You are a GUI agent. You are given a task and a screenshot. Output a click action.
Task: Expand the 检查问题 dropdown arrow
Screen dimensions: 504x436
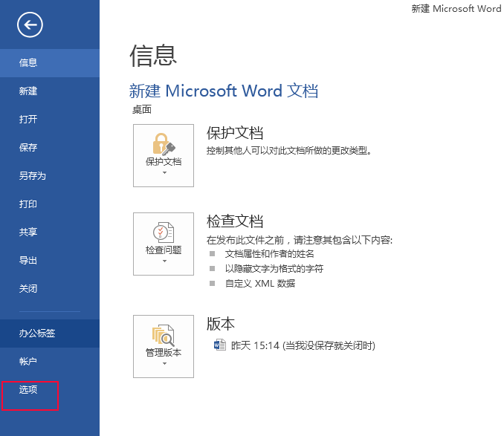click(x=164, y=261)
